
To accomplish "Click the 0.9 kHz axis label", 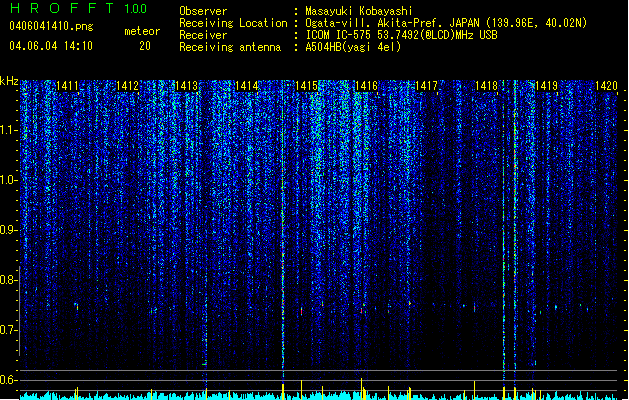I will pyautogui.click(x=8, y=230).
